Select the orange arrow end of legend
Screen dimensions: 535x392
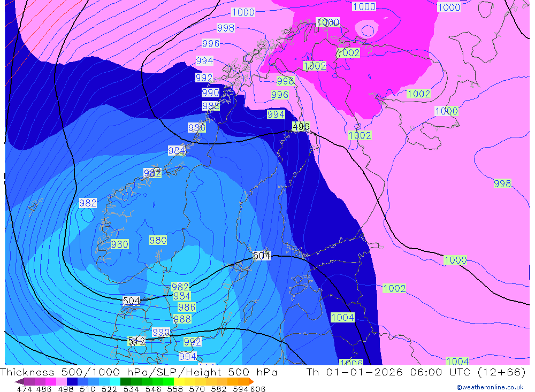coord(251,381)
